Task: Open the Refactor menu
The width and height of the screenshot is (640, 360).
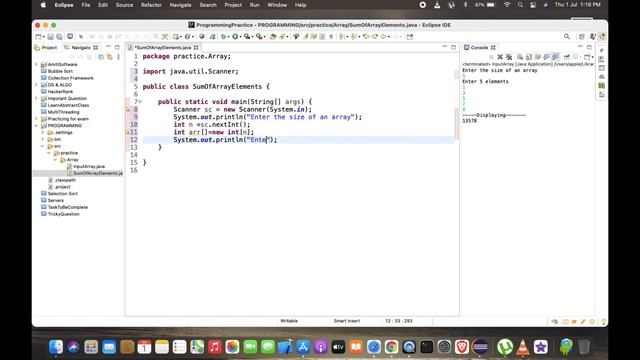Action: pos(151,5)
